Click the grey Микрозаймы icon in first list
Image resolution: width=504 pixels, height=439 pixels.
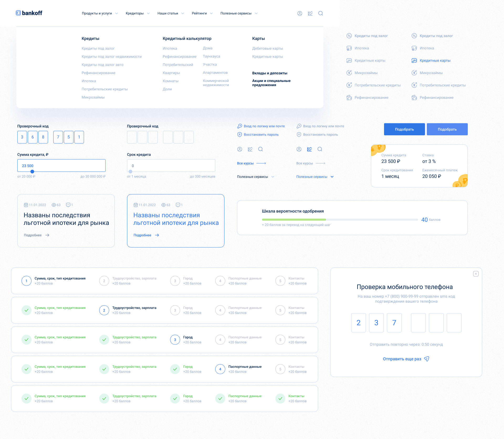pyautogui.click(x=349, y=73)
